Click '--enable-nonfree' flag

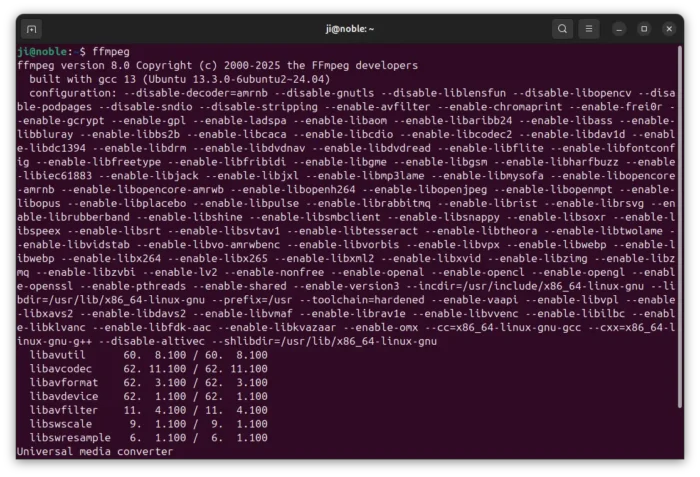274,272
